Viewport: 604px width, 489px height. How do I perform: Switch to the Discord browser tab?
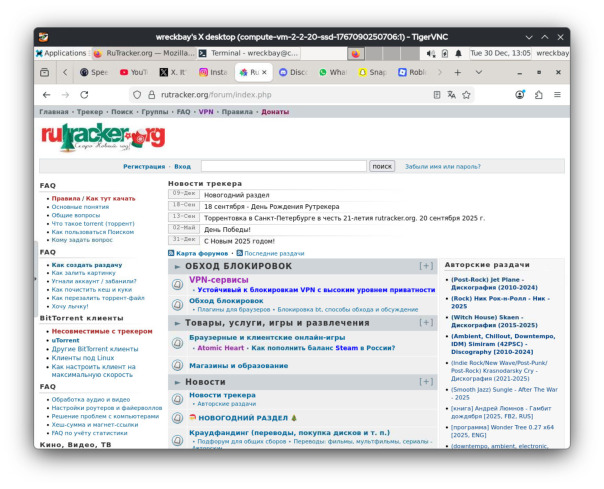[x=296, y=72]
